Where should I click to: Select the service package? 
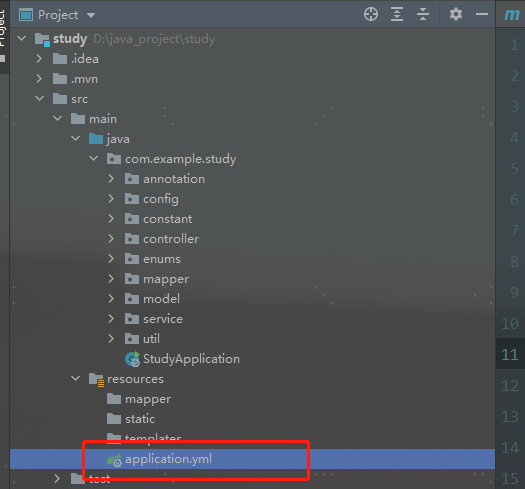(163, 319)
